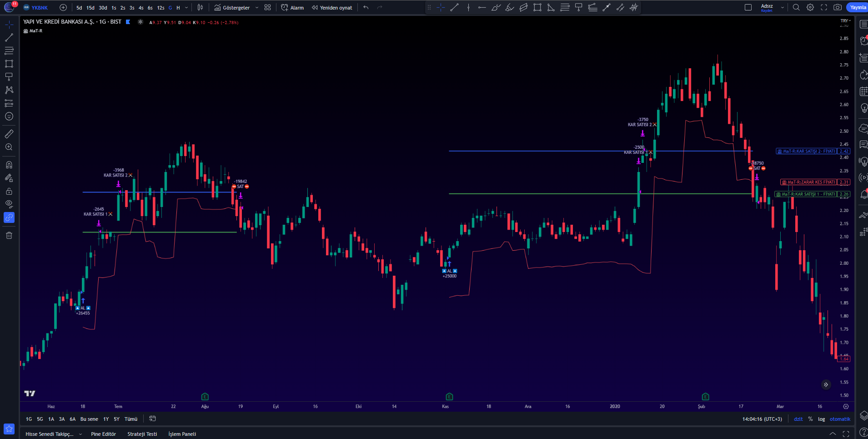This screenshot has width=868, height=439.
Task: Expand the Göstergeler favorites dropdown arrow
Action: [257, 8]
